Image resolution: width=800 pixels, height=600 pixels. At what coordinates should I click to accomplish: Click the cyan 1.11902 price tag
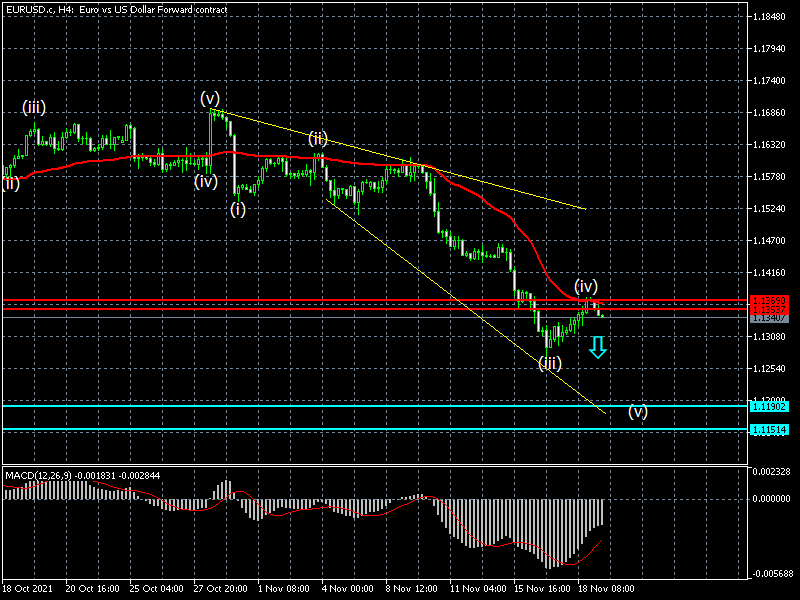[770, 406]
